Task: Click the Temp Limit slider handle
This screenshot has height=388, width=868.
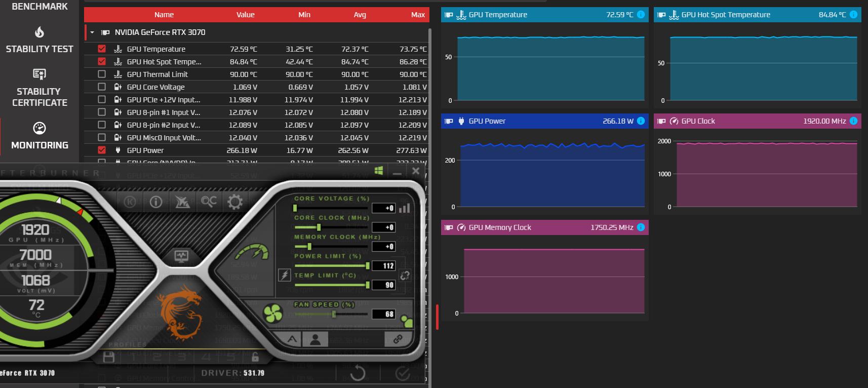Action: click(x=368, y=285)
